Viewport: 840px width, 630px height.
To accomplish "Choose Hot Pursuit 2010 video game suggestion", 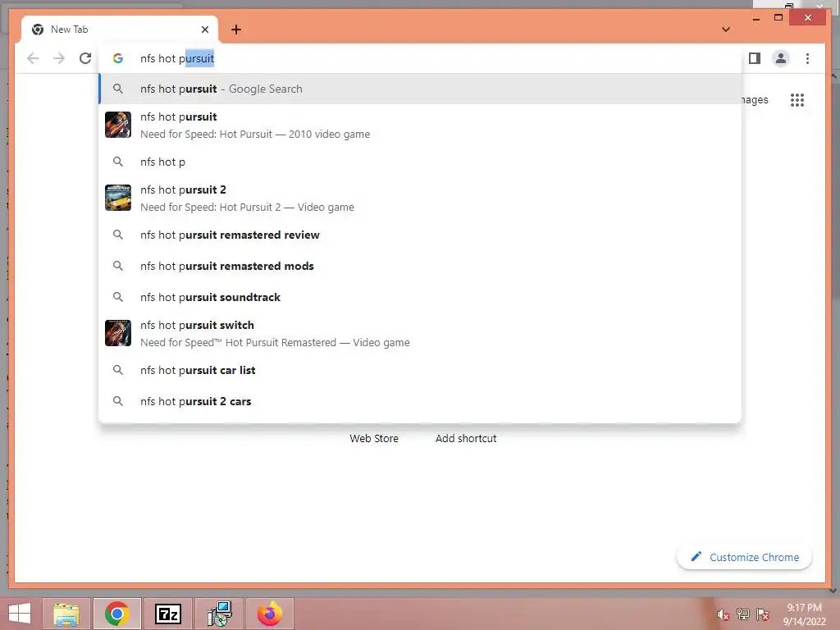I will 420,125.
